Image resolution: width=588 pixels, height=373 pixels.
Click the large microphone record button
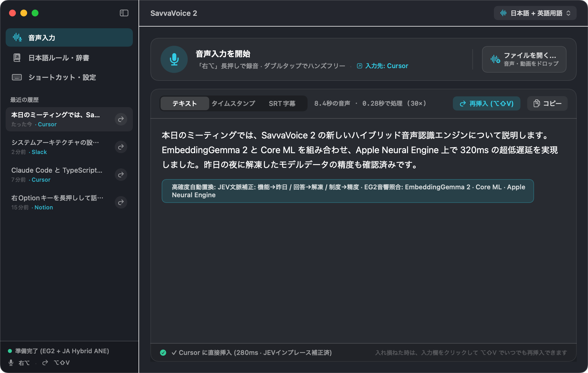coord(174,59)
